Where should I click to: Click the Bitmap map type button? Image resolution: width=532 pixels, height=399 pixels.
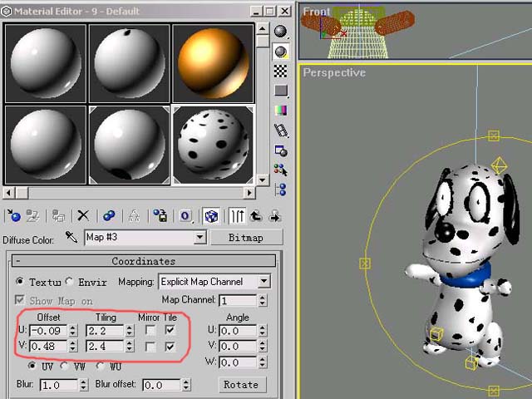tap(246, 238)
